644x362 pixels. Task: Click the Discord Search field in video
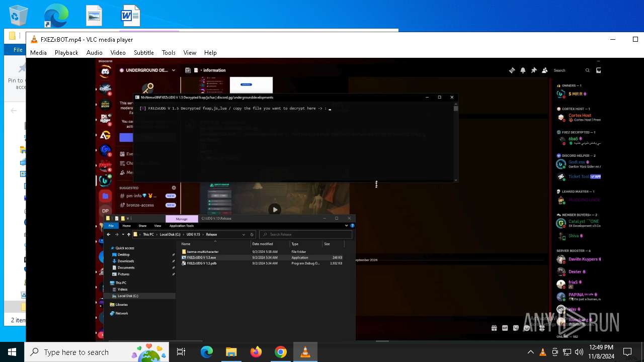click(x=572, y=70)
